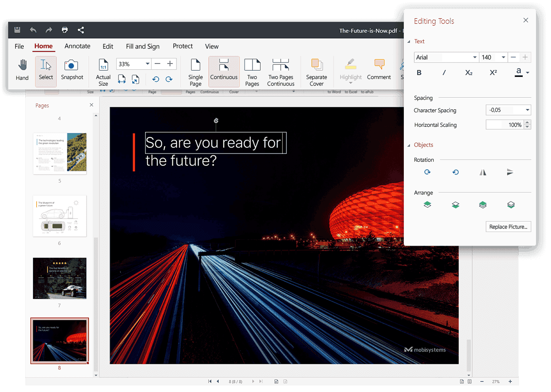Open the text color dropdown arrow
The image size is (551, 392).
[x=528, y=73]
